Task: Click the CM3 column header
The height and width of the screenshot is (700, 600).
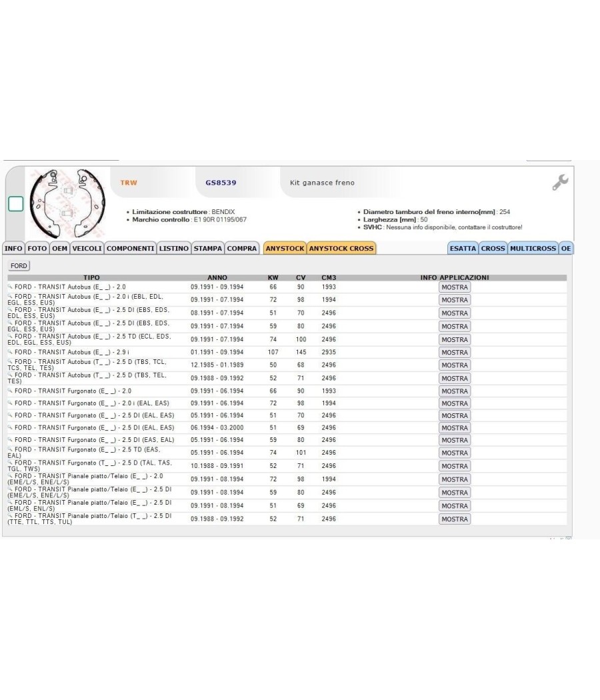Action: click(x=329, y=278)
